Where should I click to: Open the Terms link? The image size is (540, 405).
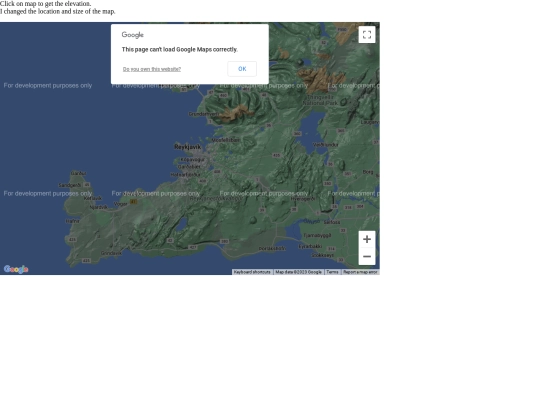pos(332,272)
